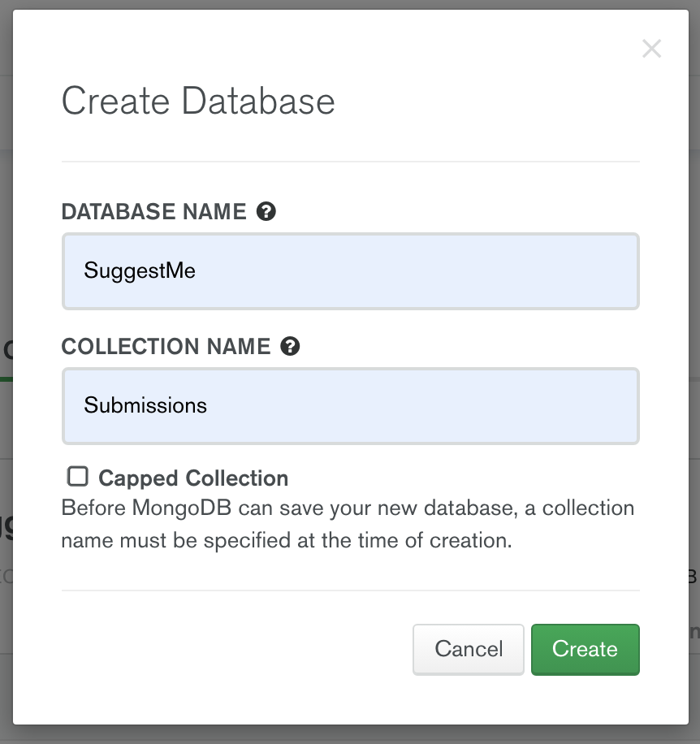Open help icon next to Database Name
Screen dimensions: 700x744
click(x=266, y=212)
